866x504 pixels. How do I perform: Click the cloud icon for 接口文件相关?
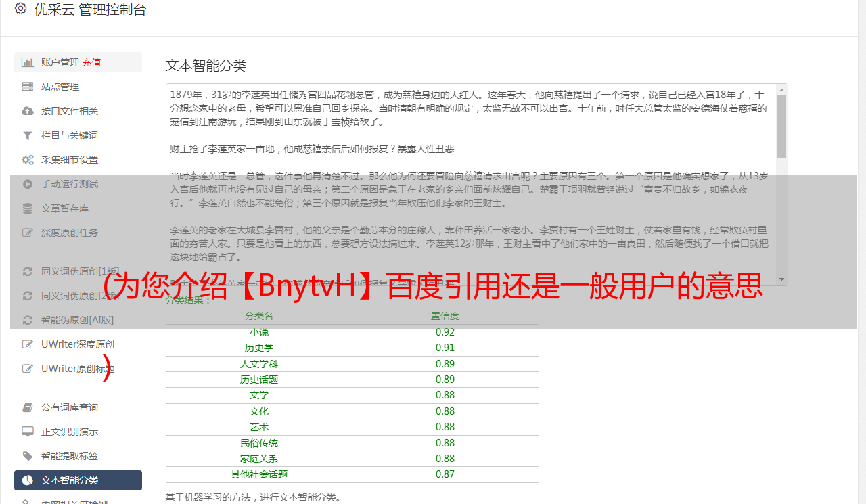(x=28, y=111)
